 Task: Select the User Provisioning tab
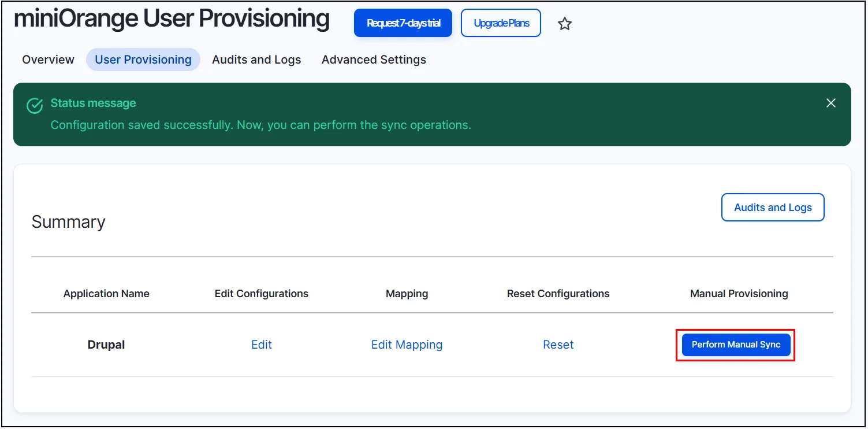pyautogui.click(x=143, y=60)
